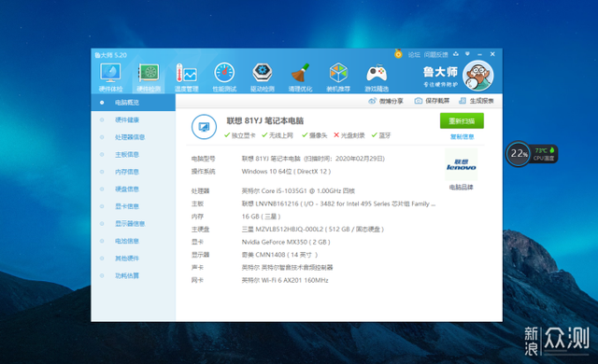Click the Nvidia GeForce MX350 graphics value
This screenshot has width=598, height=364.
point(286,242)
